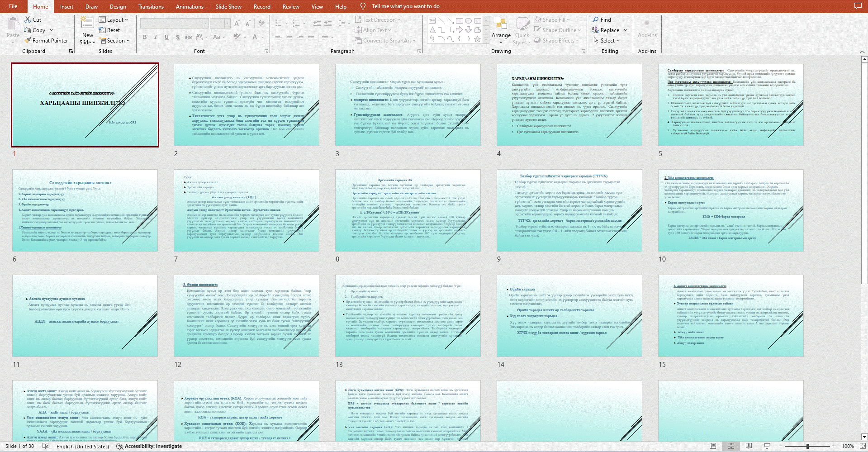The height and width of the screenshot is (452, 868).
Task: Pick the star shape in shapes gallery
Action: point(477,39)
